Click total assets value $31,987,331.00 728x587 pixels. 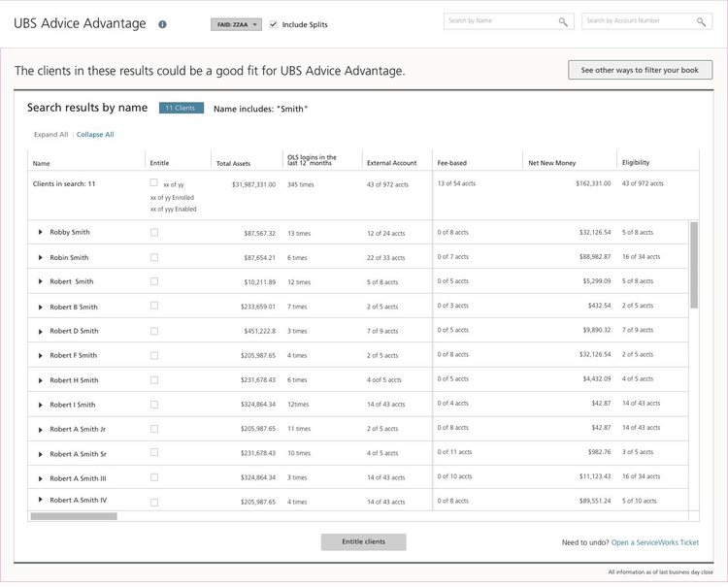pos(253,184)
